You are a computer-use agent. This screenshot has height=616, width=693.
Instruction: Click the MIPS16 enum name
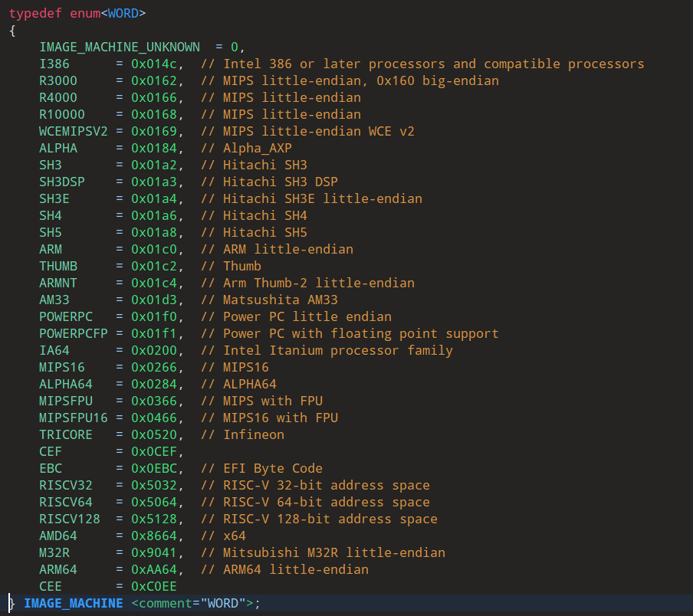[62, 368]
